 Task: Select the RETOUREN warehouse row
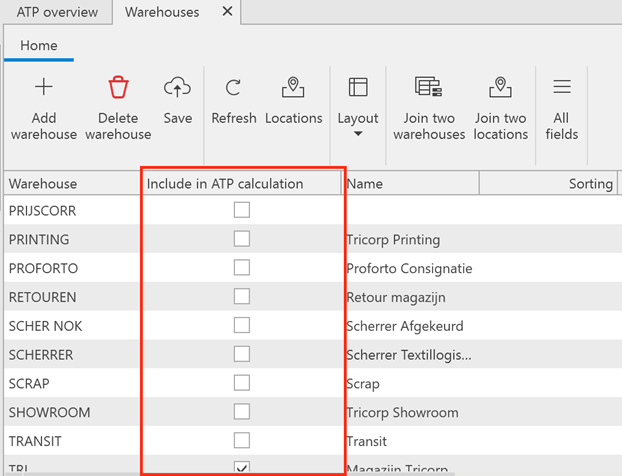point(42,297)
